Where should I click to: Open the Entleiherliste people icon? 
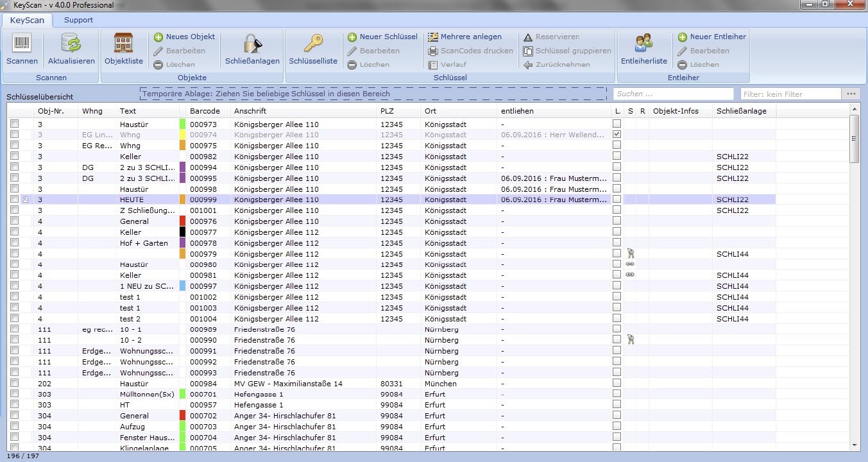click(x=643, y=44)
